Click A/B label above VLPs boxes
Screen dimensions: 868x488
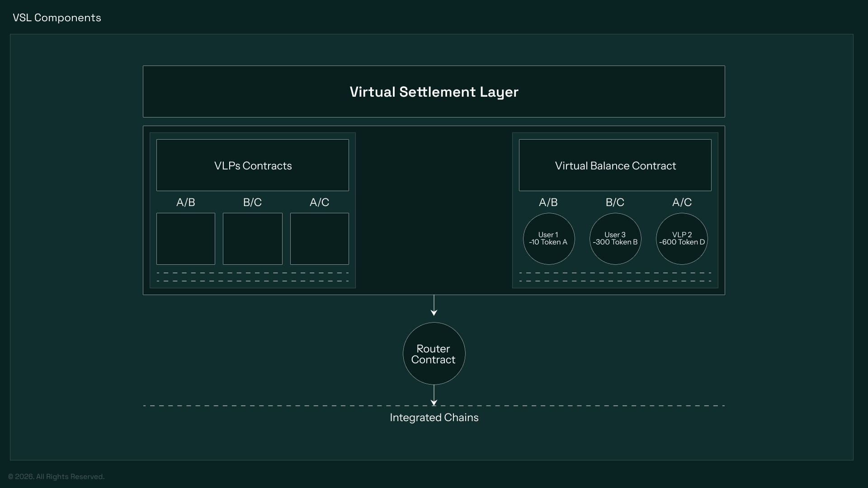pyautogui.click(x=186, y=202)
